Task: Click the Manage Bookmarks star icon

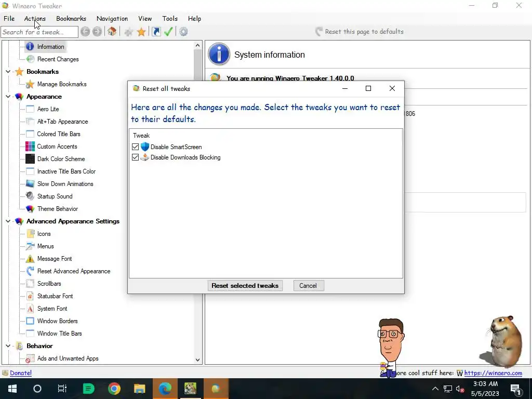Action: pyautogui.click(x=30, y=84)
